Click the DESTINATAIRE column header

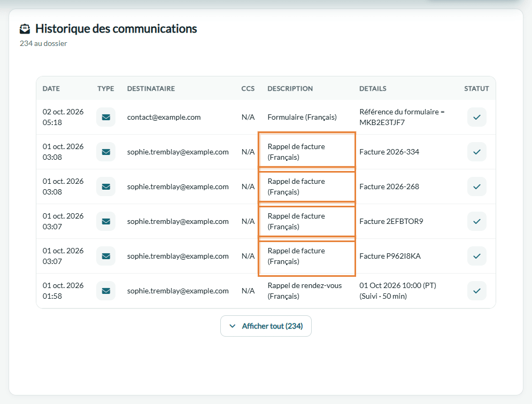(151, 89)
